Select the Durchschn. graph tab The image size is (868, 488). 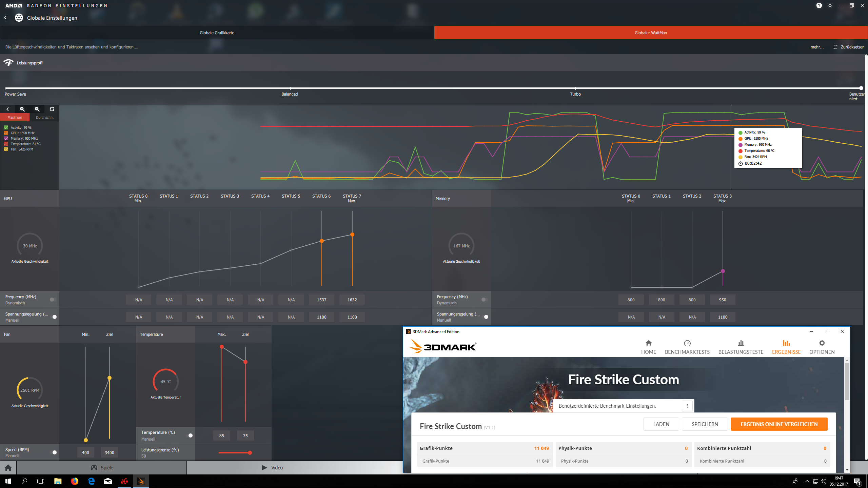(x=44, y=117)
